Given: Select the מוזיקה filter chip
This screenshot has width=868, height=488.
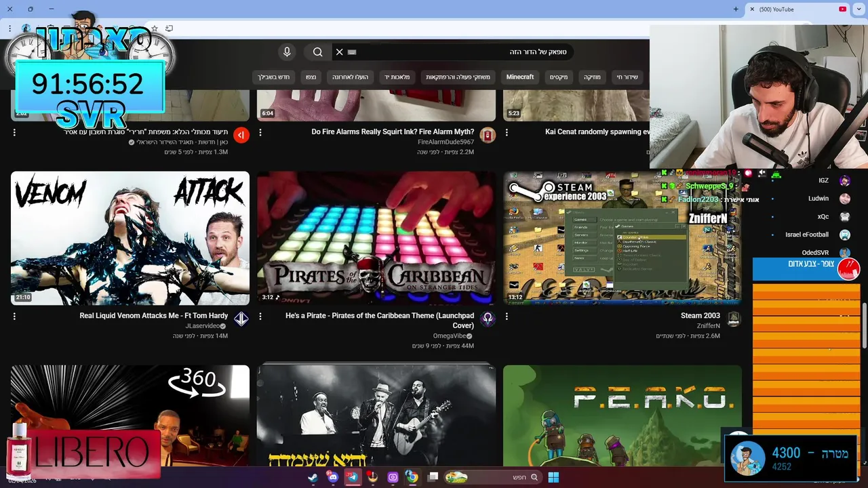Looking at the screenshot, I should (x=593, y=77).
